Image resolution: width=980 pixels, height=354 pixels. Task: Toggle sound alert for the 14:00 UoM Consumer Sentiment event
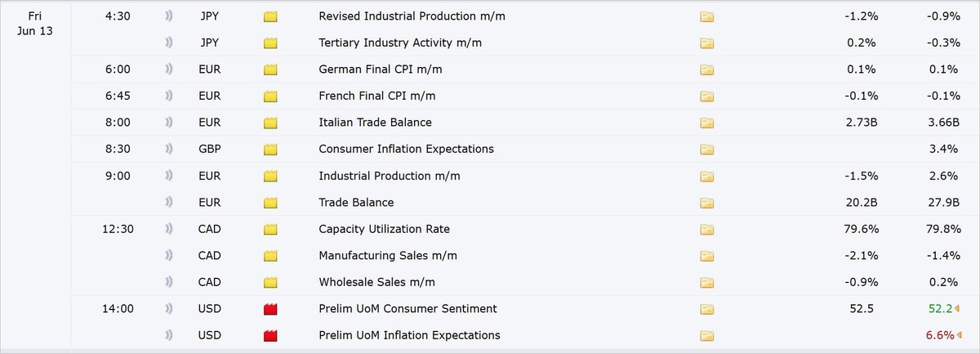tap(168, 309)
